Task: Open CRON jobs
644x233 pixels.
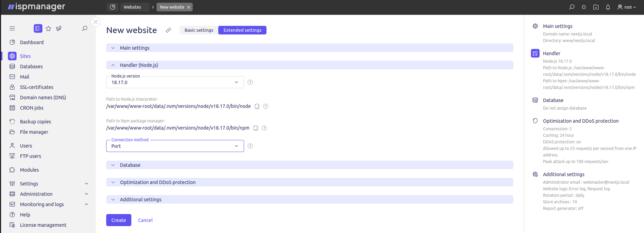Action: (x=32, y=108)
